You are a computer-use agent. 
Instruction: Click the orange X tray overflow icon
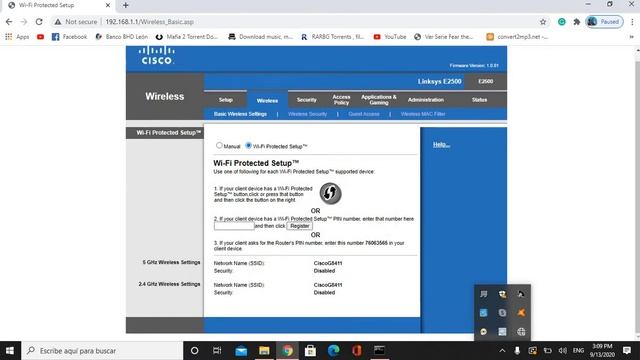point(521,313)
